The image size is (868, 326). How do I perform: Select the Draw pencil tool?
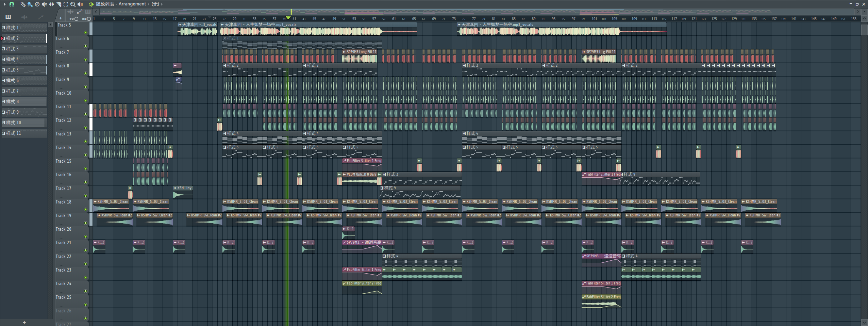[22, 4]
